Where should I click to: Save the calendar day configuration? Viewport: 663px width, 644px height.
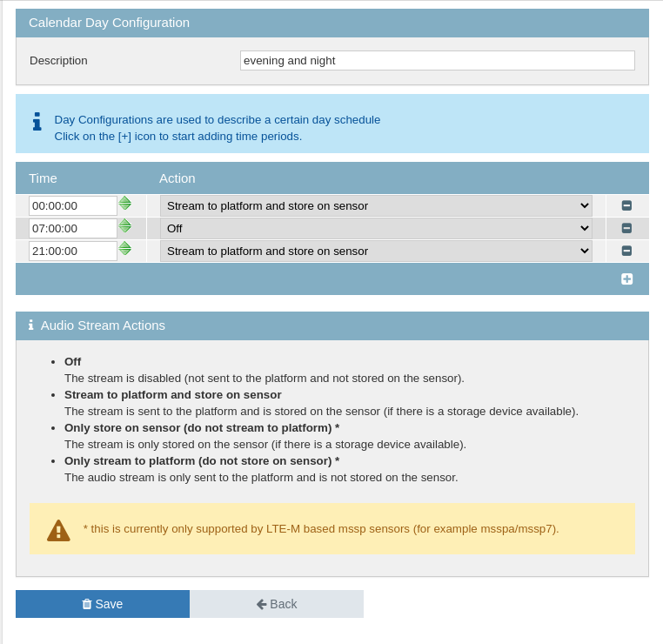(x=103, y=604)
